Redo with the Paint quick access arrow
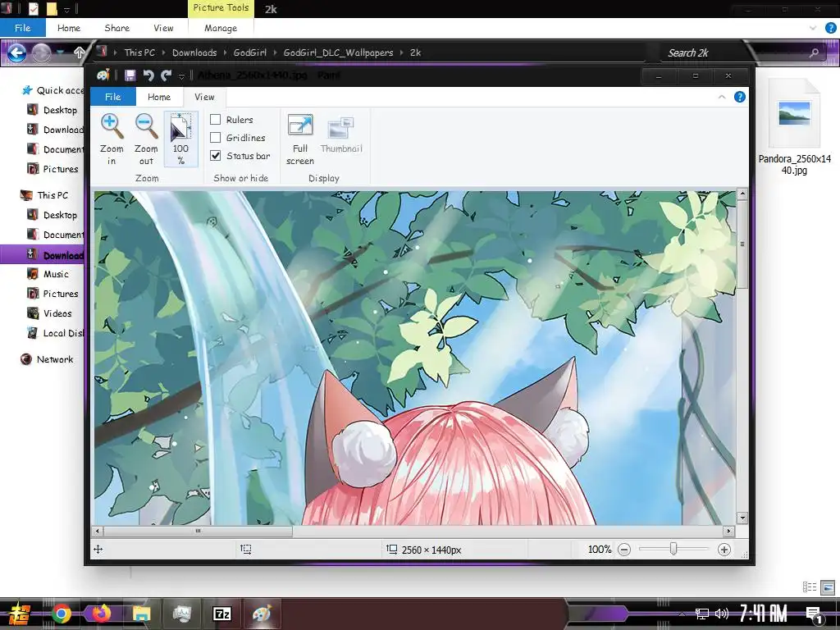 point(167,75)
